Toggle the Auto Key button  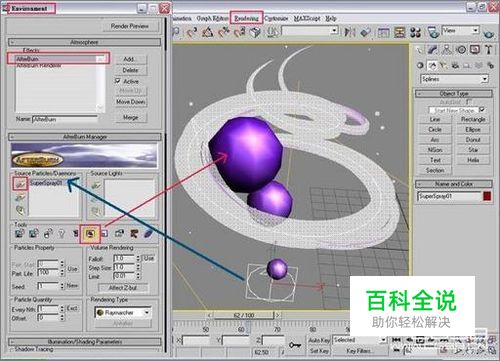[319, 340]
